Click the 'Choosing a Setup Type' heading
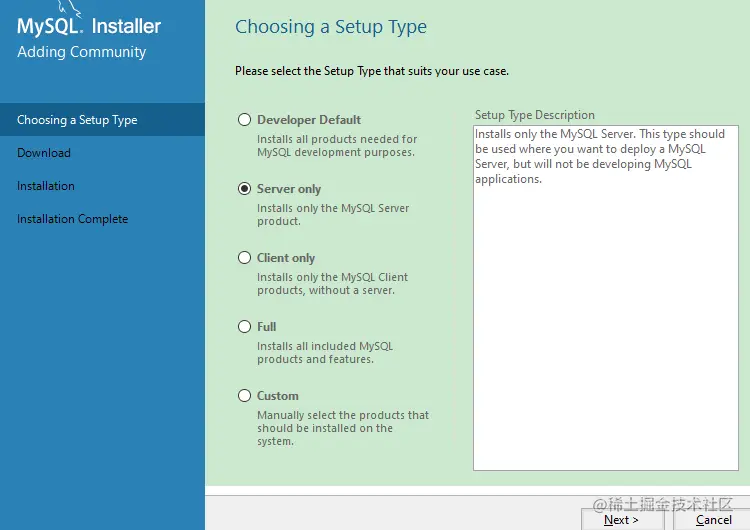Screen dimensions: 750x530 tap(331, 27)
